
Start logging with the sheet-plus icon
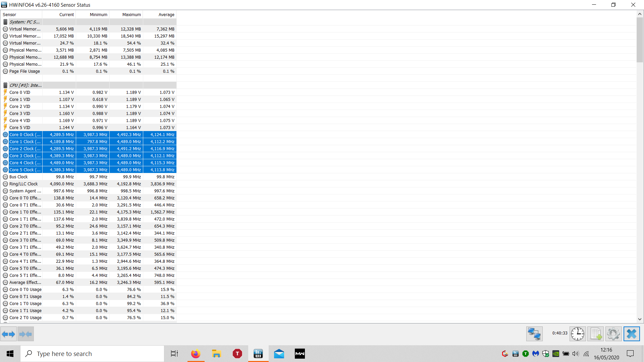tap(596, 334)
